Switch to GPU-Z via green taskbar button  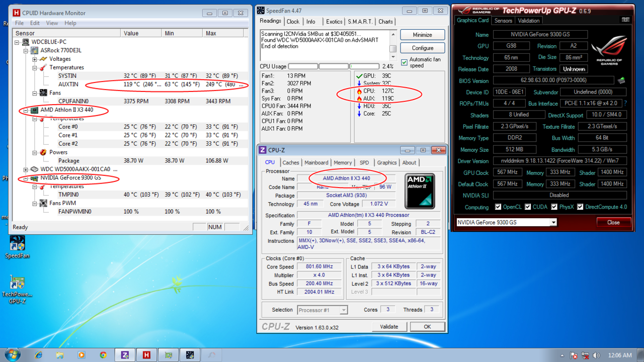[169, 355]
